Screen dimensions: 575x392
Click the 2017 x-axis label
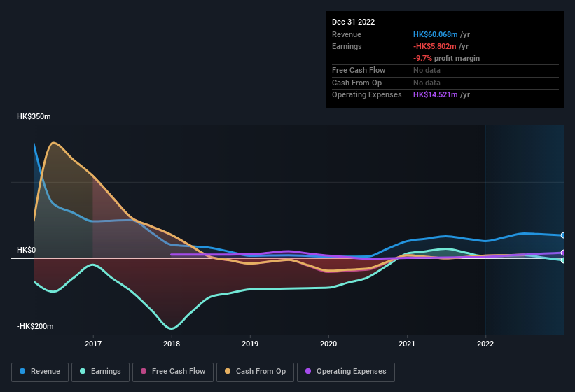pos(93,344)
